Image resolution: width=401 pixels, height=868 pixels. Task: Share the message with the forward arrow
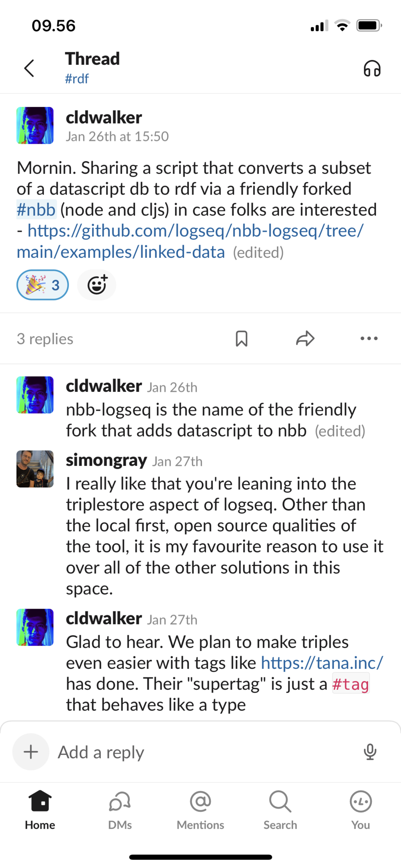pos(305,339)
